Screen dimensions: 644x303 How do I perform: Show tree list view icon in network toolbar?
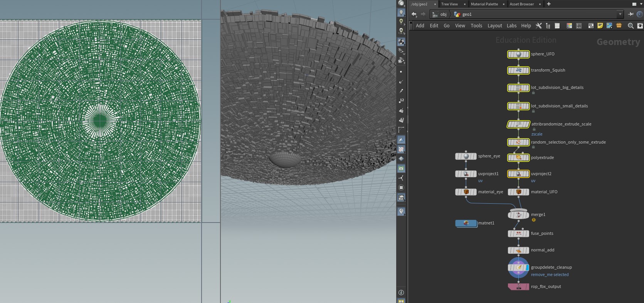548,26
